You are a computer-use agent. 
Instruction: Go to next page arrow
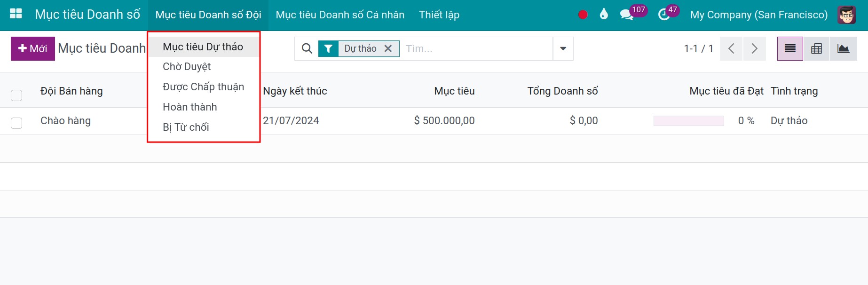(754, 48)
